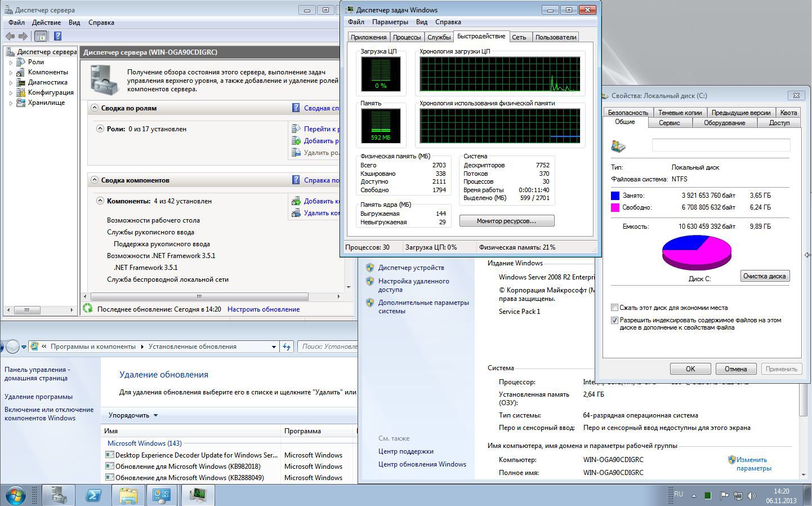Switch to Приложения tab in Task Manager

(x=368, y=37)
